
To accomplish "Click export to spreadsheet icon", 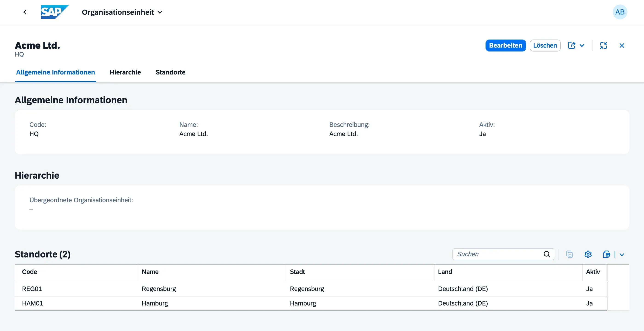I will (x=607, y=254).
